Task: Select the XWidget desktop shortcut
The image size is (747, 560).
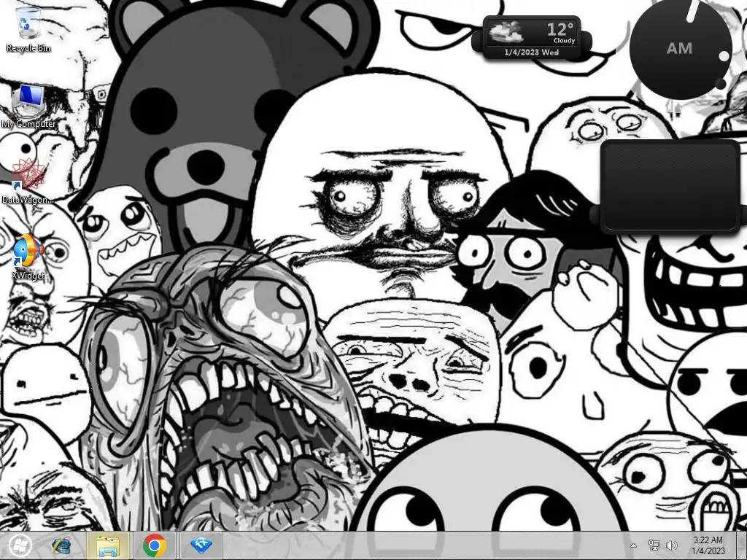Action: [28, 257]
